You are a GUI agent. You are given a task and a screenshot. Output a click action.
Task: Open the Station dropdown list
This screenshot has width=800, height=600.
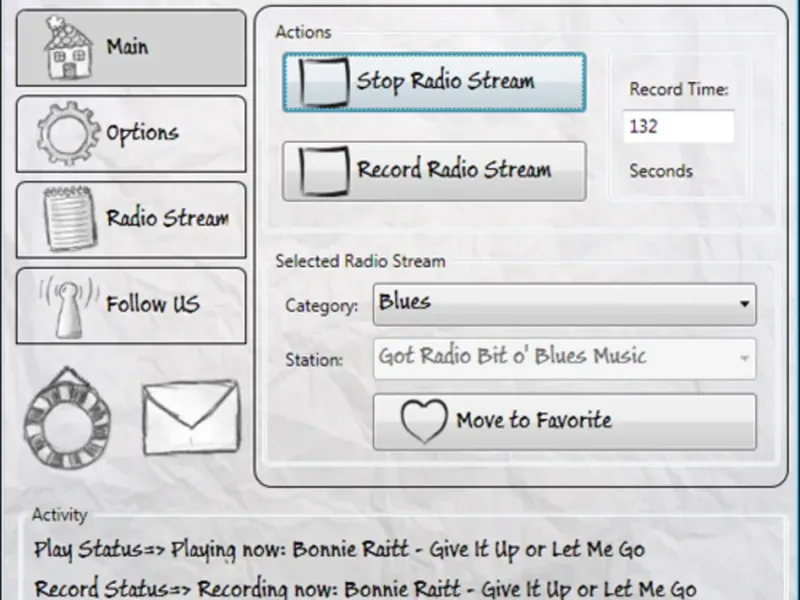coord(564,359)
